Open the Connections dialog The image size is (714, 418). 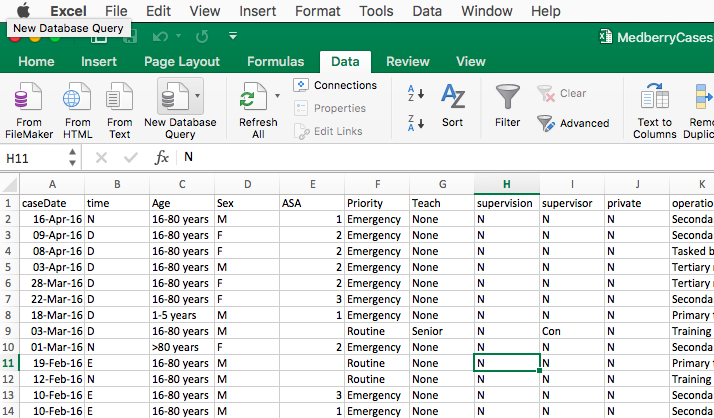pyautogui.click(x=335, y=85)
